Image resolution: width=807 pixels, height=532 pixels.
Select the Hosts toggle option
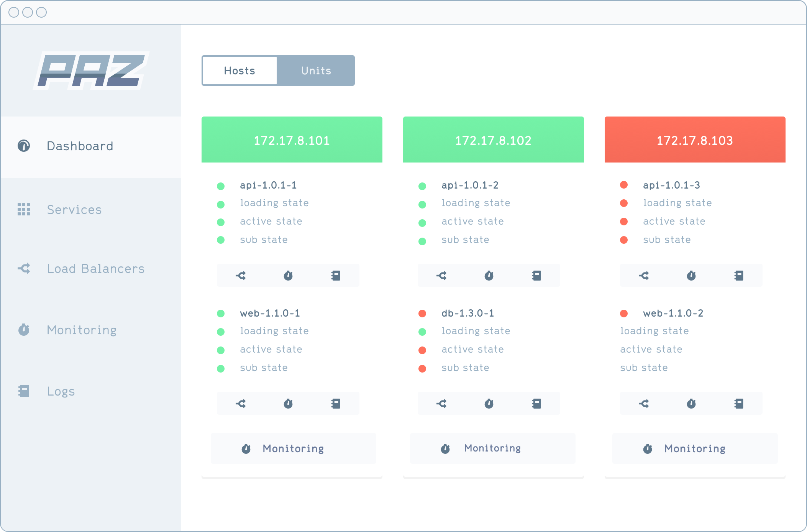click(239, 71)
